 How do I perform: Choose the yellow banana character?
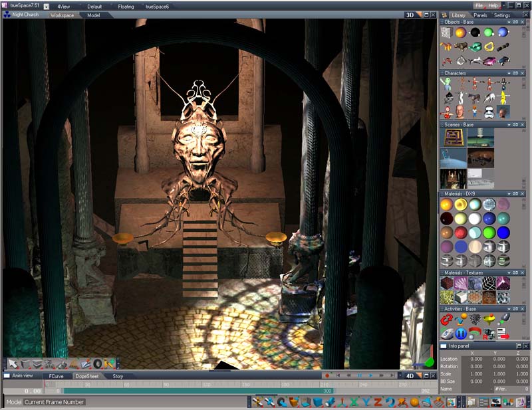(503, 98)
